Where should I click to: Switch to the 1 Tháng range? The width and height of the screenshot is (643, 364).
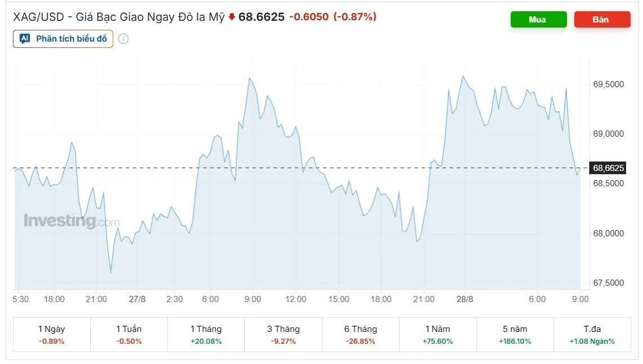coord(206,335)
